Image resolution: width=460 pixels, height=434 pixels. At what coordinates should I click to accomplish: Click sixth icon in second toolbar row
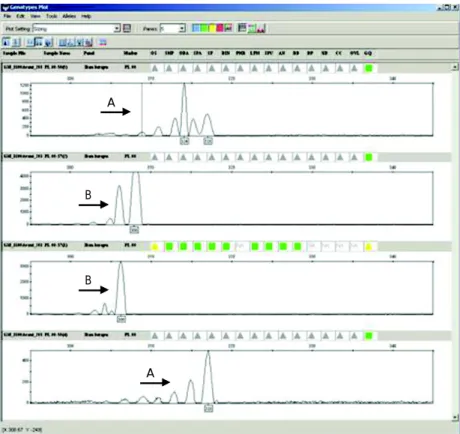63,42
